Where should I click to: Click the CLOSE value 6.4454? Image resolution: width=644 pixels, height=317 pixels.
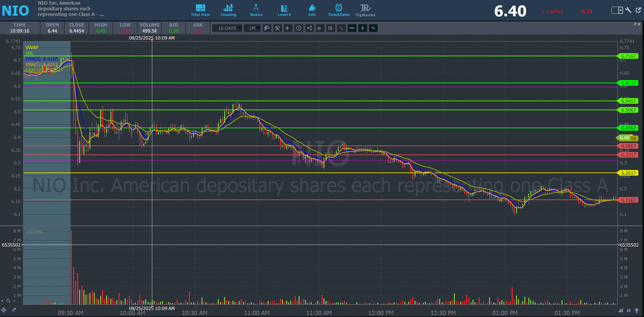tap(77, 31)
